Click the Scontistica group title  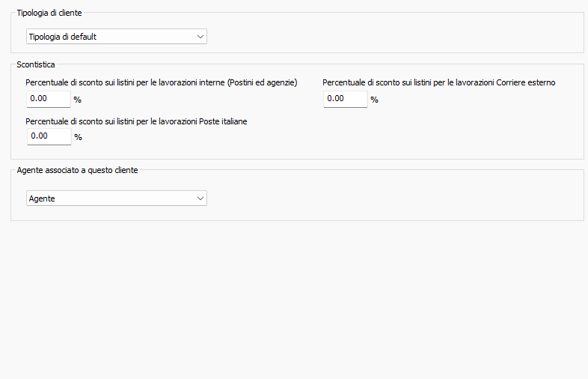point(36,65)
